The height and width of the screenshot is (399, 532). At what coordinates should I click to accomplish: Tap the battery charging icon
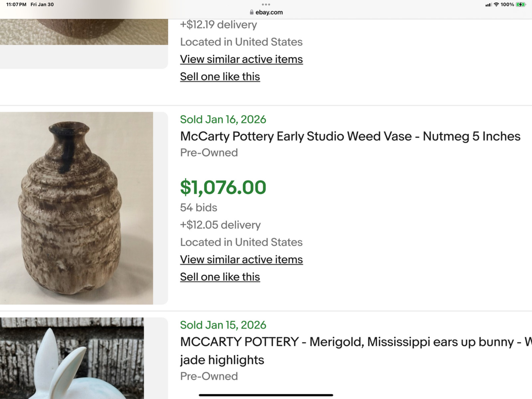click(521, 4)
